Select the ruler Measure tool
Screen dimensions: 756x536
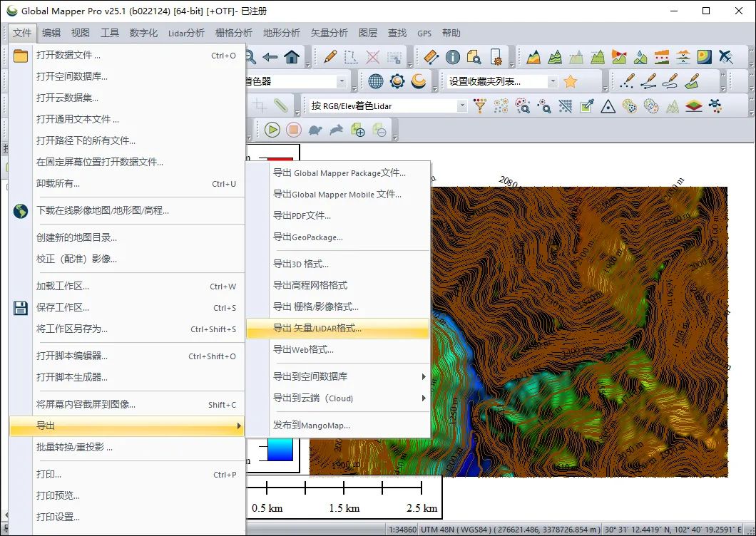tap(431, 57)
